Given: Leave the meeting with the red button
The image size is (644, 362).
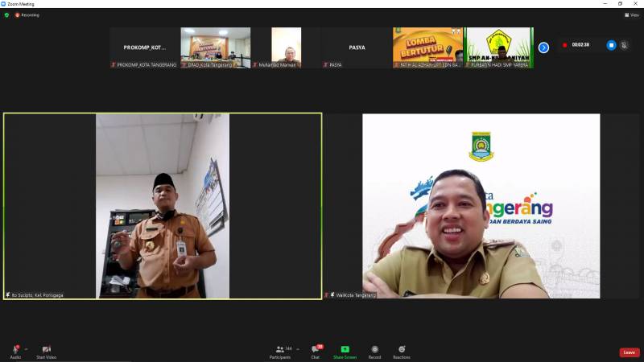Looking at the screenshot, I should pyautogui.click(x=629, y=352).
